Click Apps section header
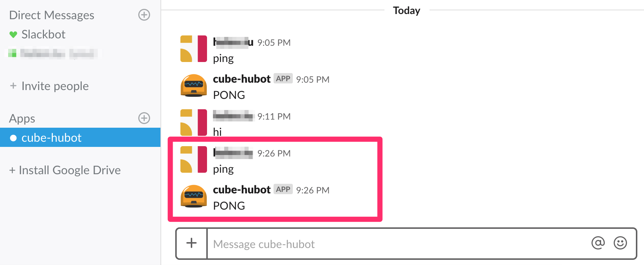Viewport: 644px width, 265px height. click(x=22, y=118)
